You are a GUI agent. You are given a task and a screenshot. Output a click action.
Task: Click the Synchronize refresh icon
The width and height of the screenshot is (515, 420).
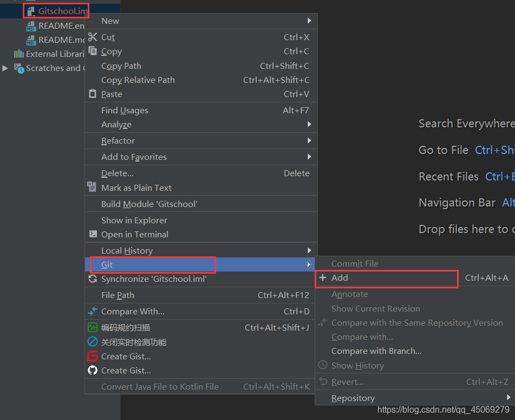tap(93, 279)
